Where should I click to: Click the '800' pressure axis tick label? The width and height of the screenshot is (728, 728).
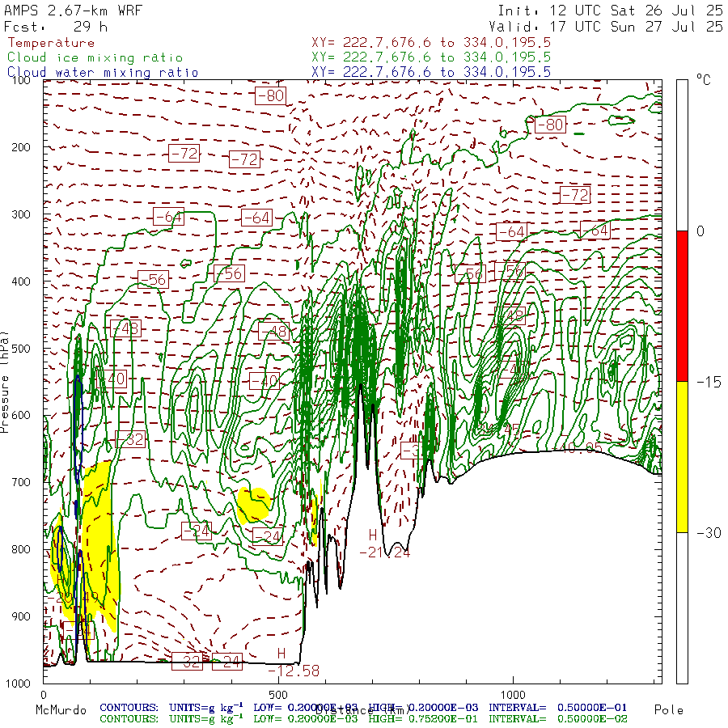coord(21,549)
